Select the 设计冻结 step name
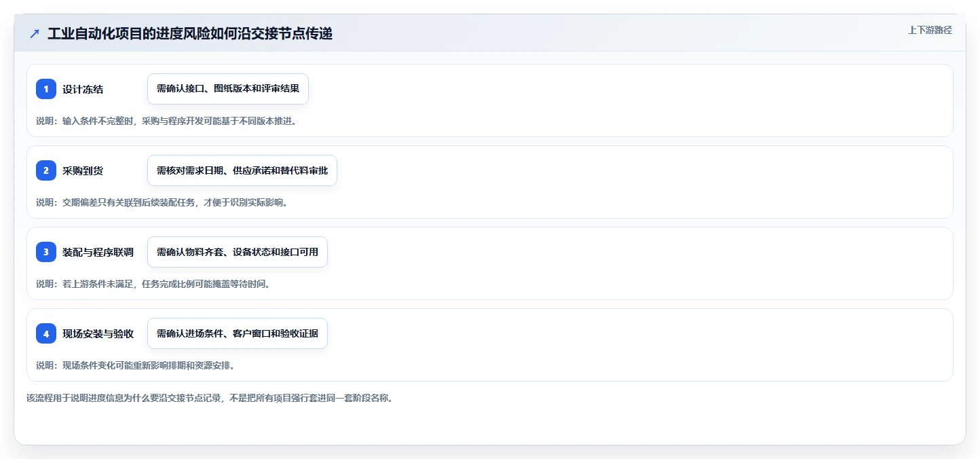Viewport: 980px width, 459px height. tap(83, 90)
